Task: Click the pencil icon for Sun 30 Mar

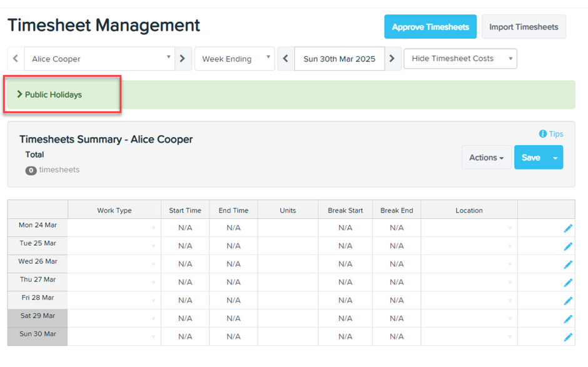Action: click(568, 337)
